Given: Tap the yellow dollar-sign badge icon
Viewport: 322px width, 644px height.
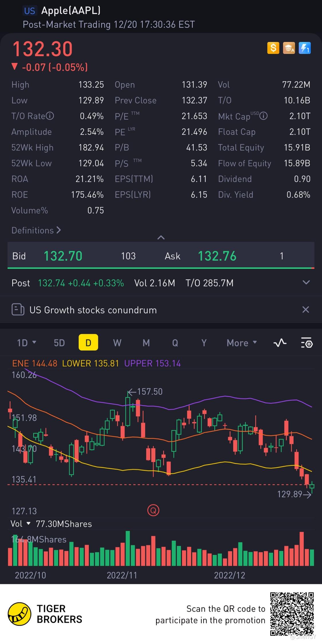Looking at the screenshot, I should [x=273, y=48].
